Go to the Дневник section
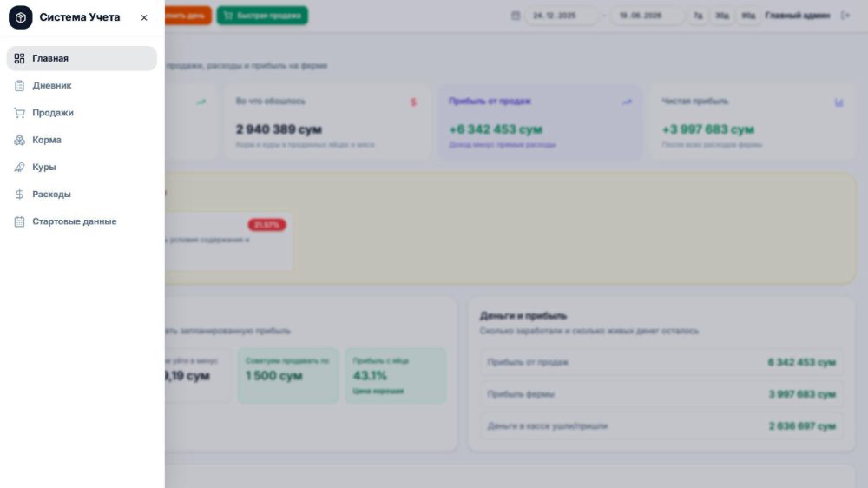Screen dimensions: 868x488 [82, 85]
